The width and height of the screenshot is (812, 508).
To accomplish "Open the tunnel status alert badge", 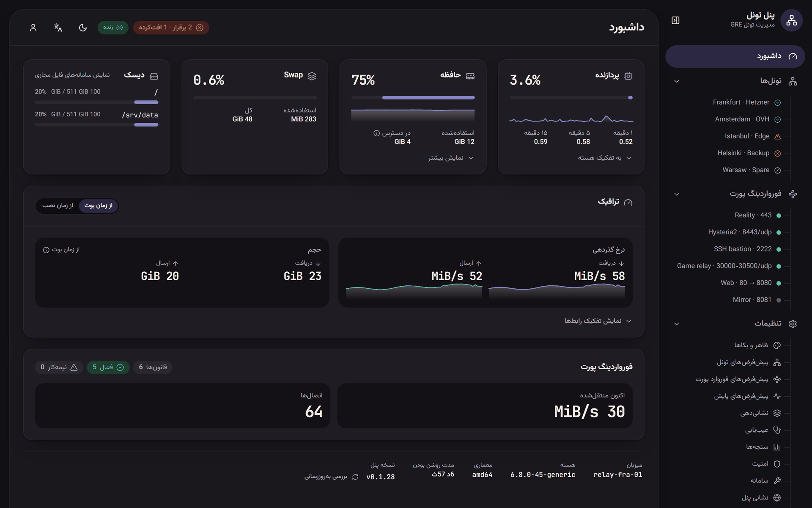I will (x=171, y=28).
